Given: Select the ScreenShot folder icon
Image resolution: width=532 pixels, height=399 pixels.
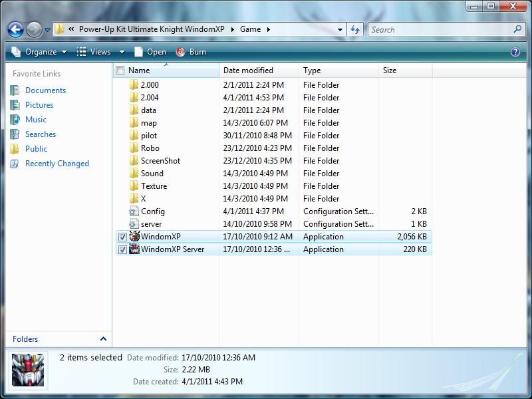Looking at the screenshot, I should pyautogui.click(x=134, y=160).
